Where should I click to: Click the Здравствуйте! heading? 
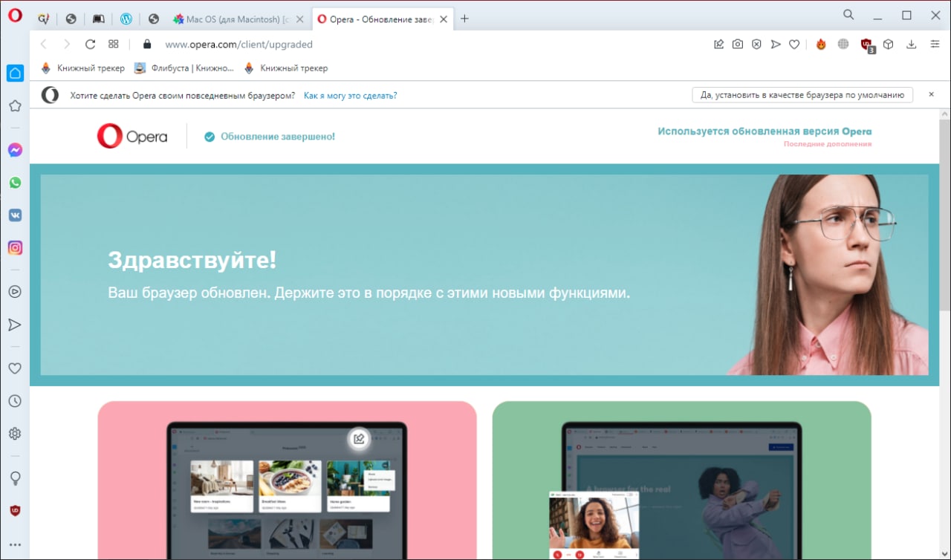(x=192, y=260)
